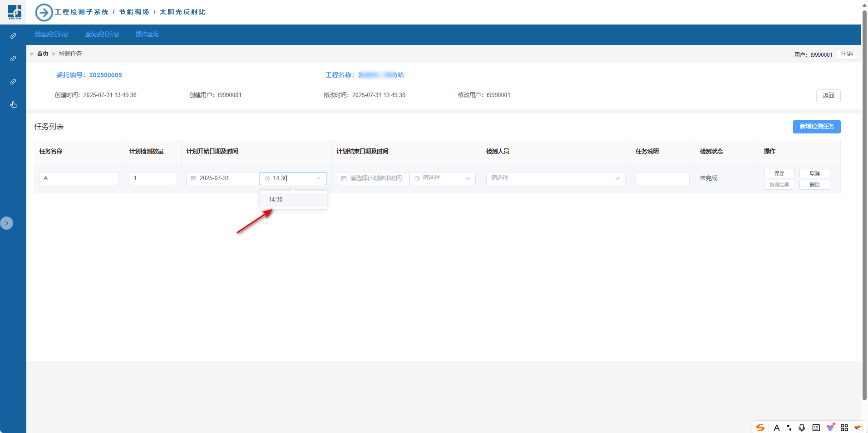
Task: Click the 新增检测任务 button
Action: tap(816, 127)
